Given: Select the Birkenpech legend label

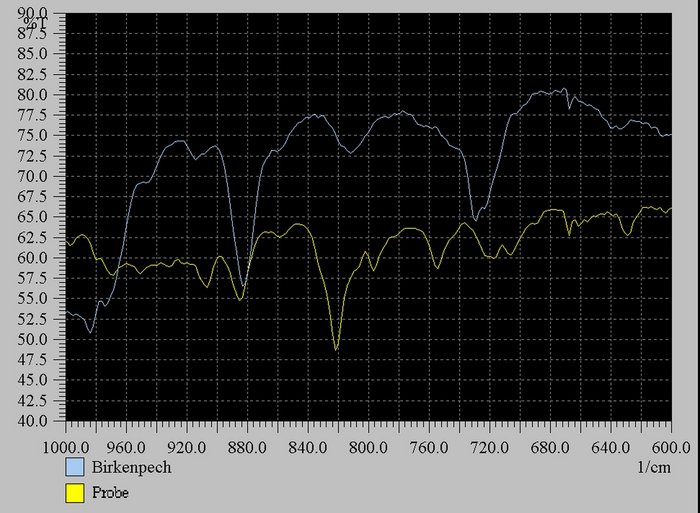Looking at the screenshot, I should pos(129,467).
